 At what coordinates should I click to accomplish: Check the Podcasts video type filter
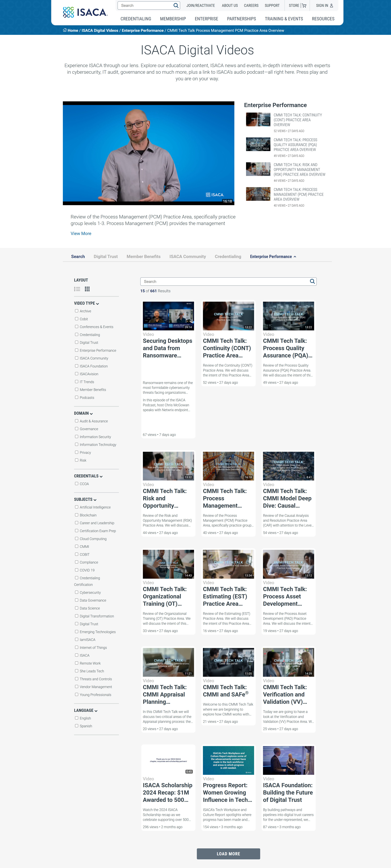tap(76, 397)
